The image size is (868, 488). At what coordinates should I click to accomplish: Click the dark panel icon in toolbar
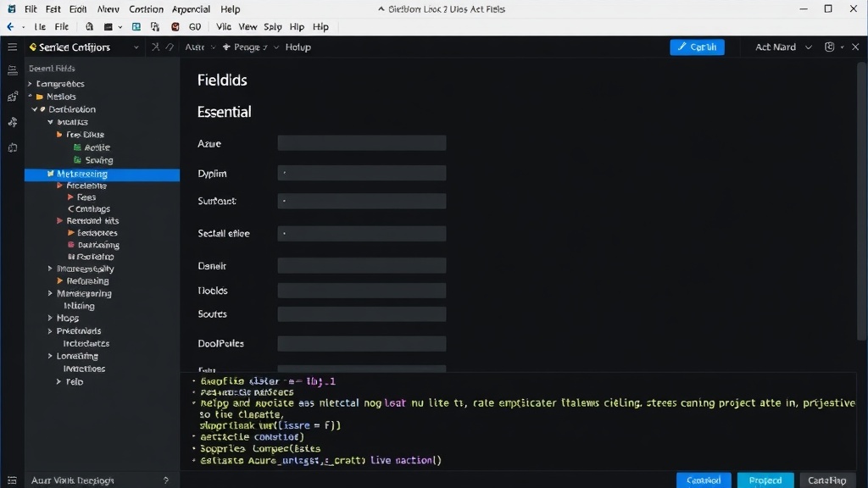(x=108, y=26)
